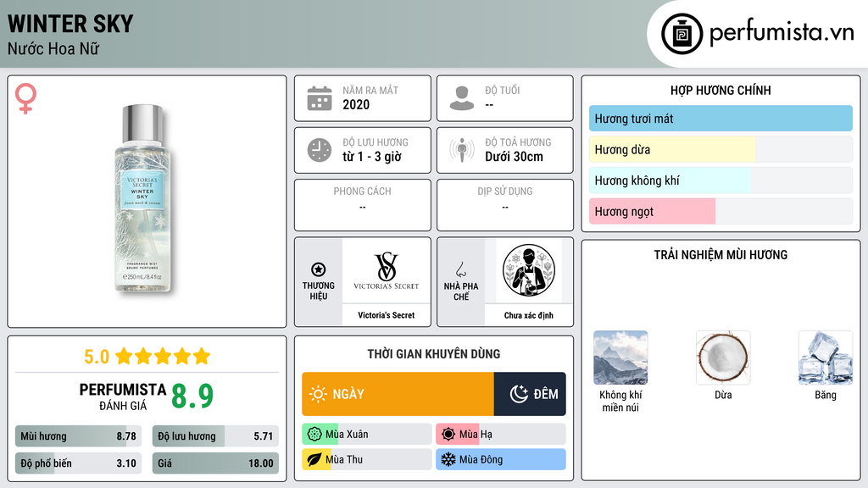Click the perfumista.vn perfume bottle logo icon
The image size is (868, 488).
pos(682,34)
